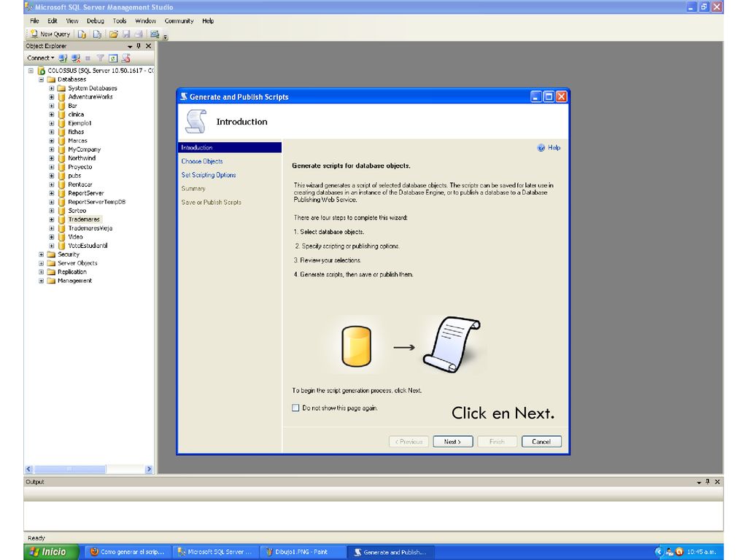The image size is (747, 560).
Task: Click the Next button in wizard
Action: click(x=452, y=441)
